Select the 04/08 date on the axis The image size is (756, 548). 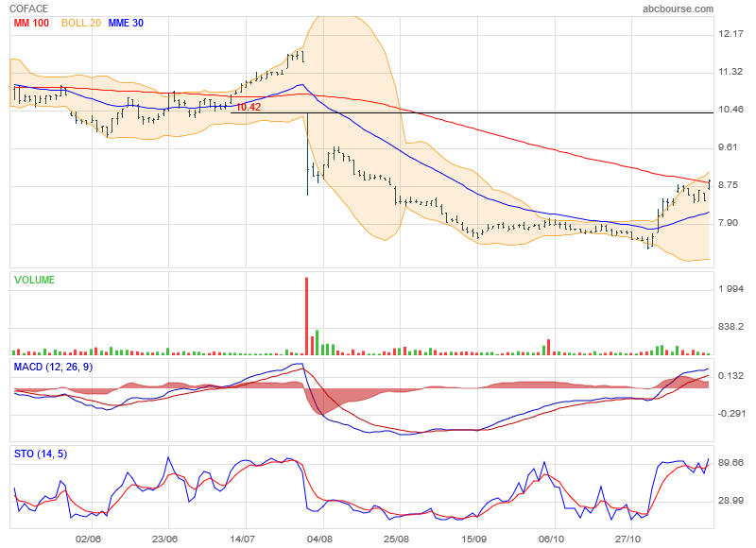point(321,539)
